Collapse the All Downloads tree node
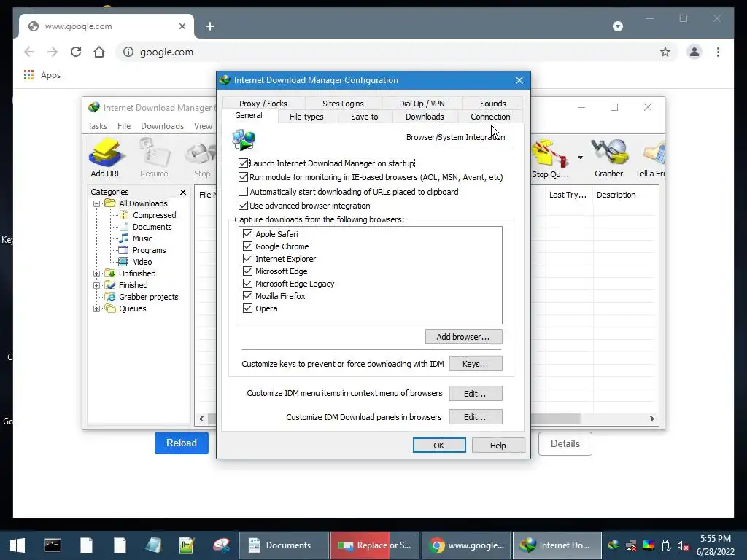 click(97, 204)
